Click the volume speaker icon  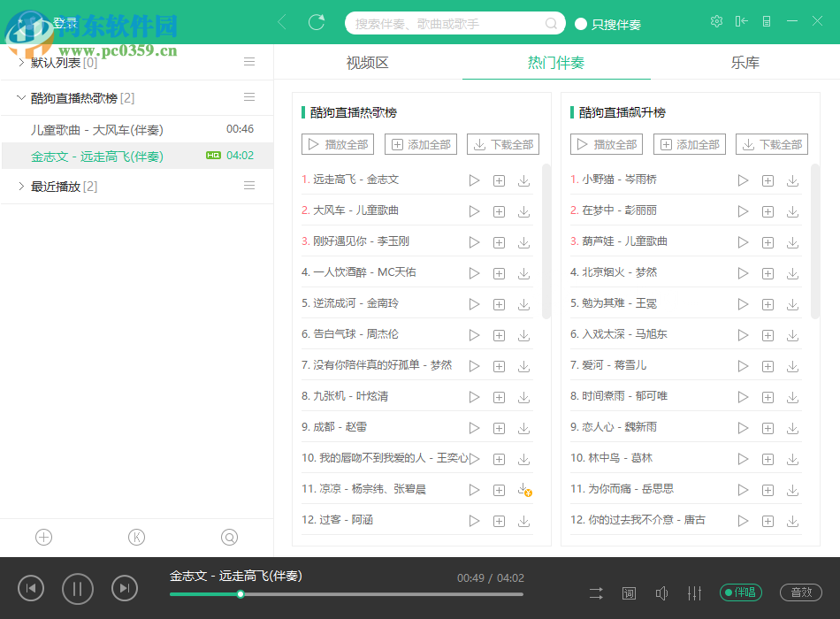coord(661,592)
